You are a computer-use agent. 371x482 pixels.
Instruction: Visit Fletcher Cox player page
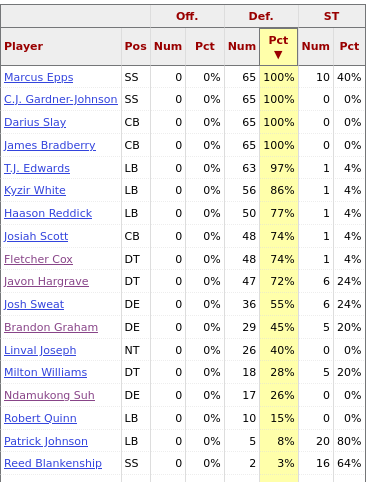38,259
